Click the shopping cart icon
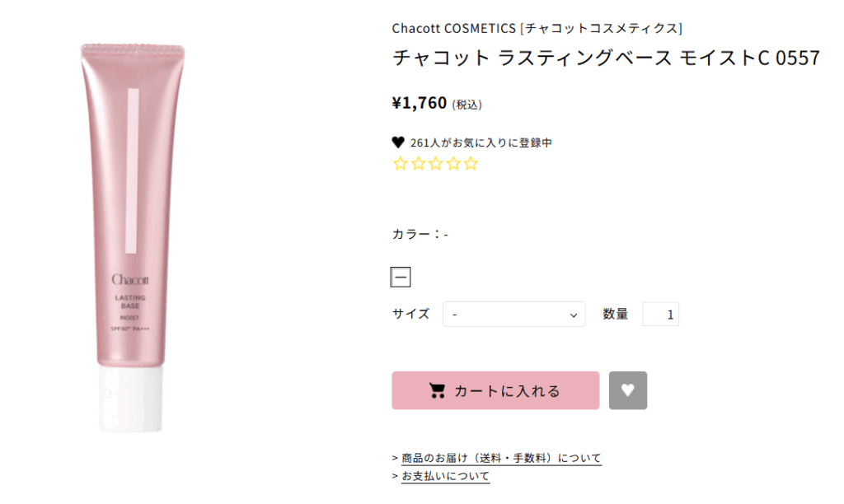Viewport: 844px width, 504px height. point(438,391)
